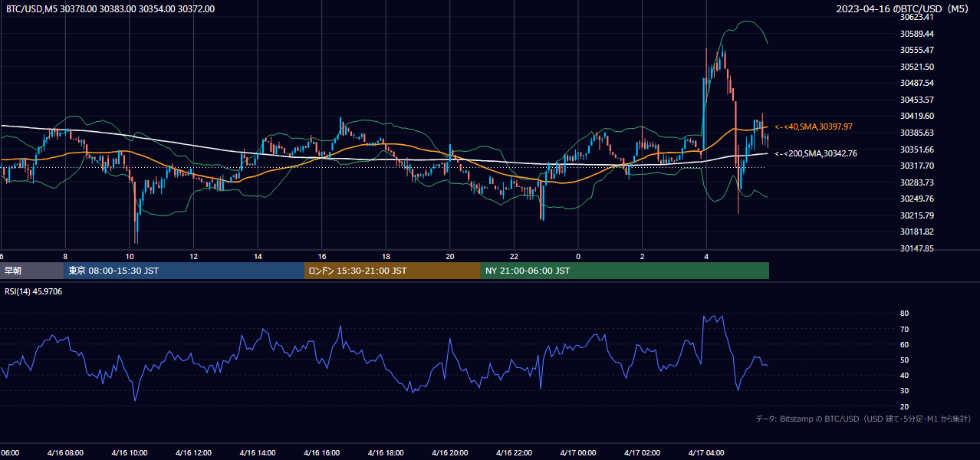Image resolution: width=980 pixels, height=460 pixels.
Task: Click hour label 16 on price chart axis
Action: click(322, 256)
